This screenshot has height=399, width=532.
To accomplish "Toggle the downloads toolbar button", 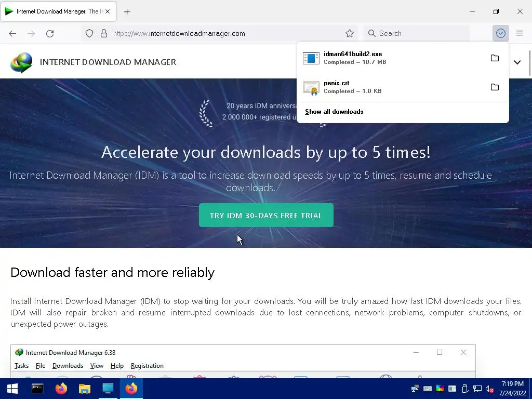I will tap(501, 33).
